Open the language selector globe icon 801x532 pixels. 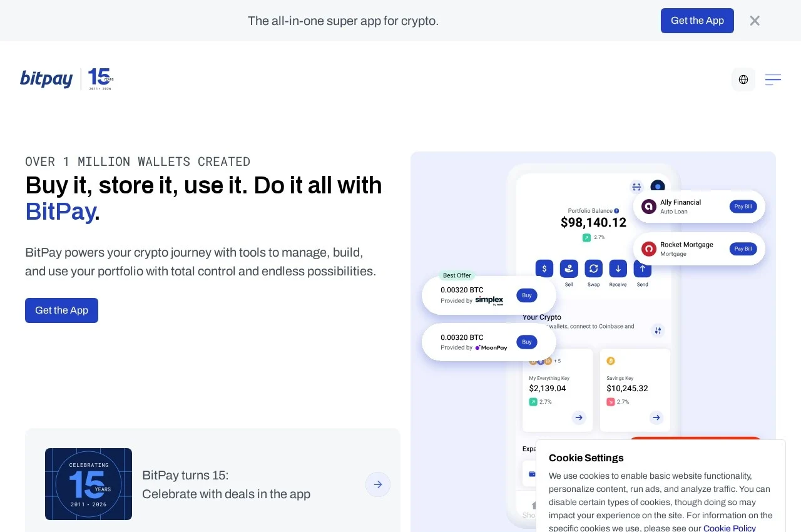click(743, 79)
